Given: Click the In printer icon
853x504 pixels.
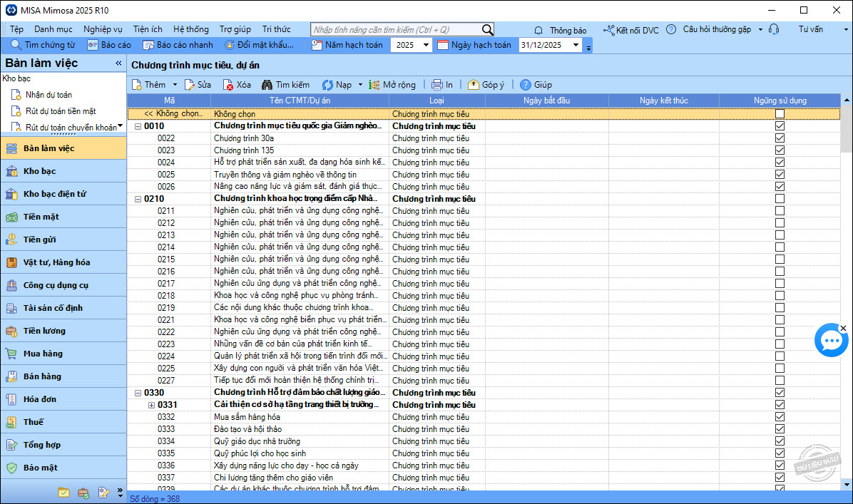Looking at the screenshot, I should pyautogui.click(x=437, y=85).
